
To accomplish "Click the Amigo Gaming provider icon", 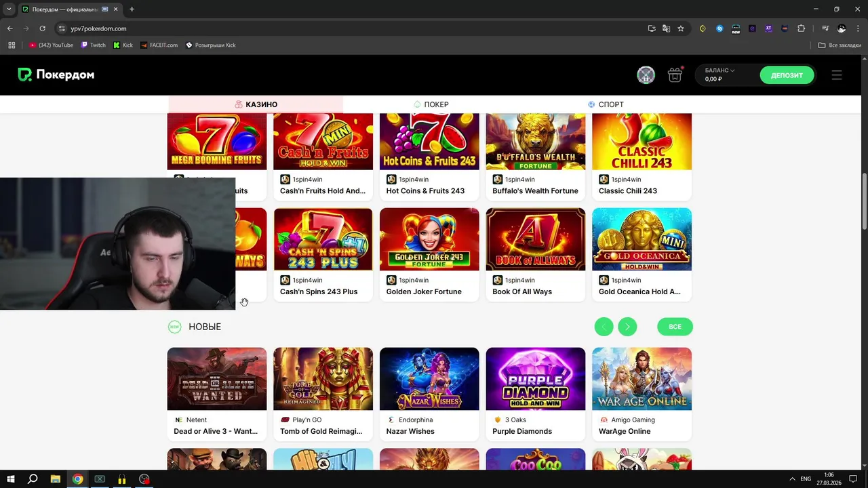I will (604, 420).
